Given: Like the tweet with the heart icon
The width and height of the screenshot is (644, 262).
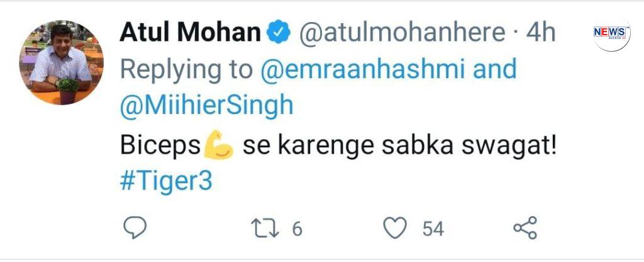Looking at the screenshot, I should [395, 228].
